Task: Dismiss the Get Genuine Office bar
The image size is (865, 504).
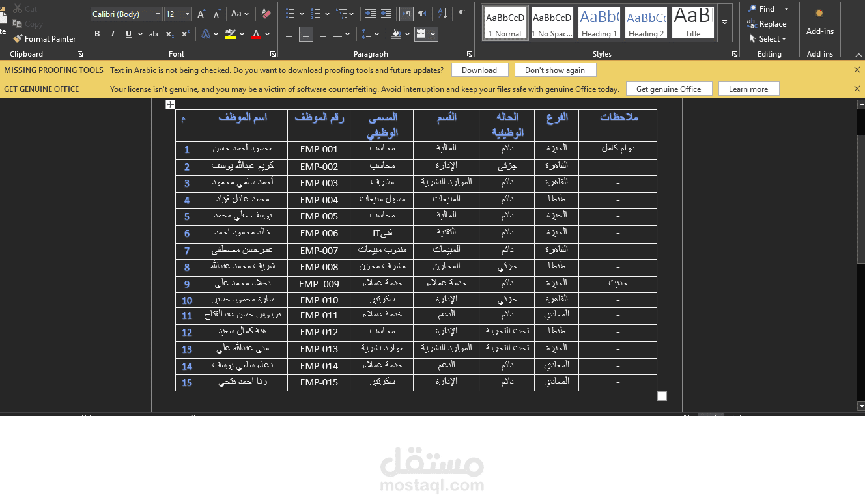Action: 857,89
